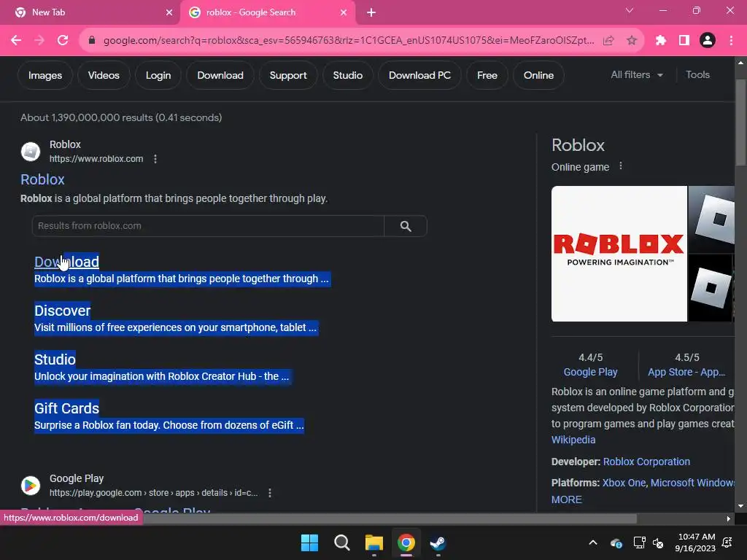The image size is (747, 560).
Task: Open search Tools options
Action: (697, 75)
